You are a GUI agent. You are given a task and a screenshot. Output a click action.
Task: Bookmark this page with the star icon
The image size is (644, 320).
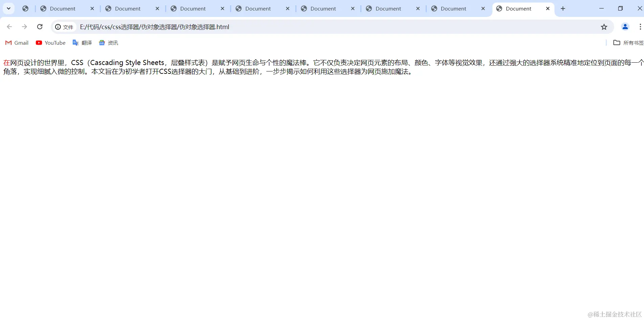click(604, 27)
